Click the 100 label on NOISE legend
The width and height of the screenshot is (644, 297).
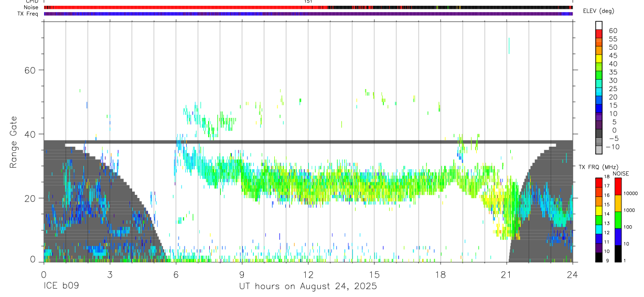coord(628,227)
